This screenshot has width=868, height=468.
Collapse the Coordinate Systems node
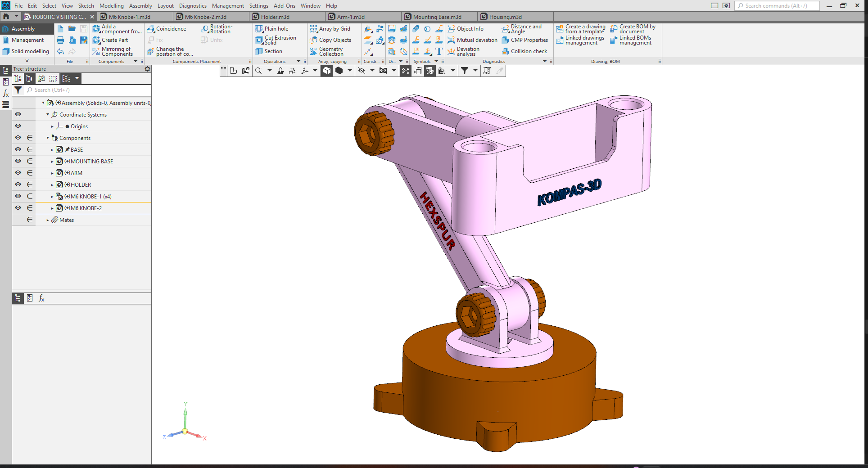point(48,115)
